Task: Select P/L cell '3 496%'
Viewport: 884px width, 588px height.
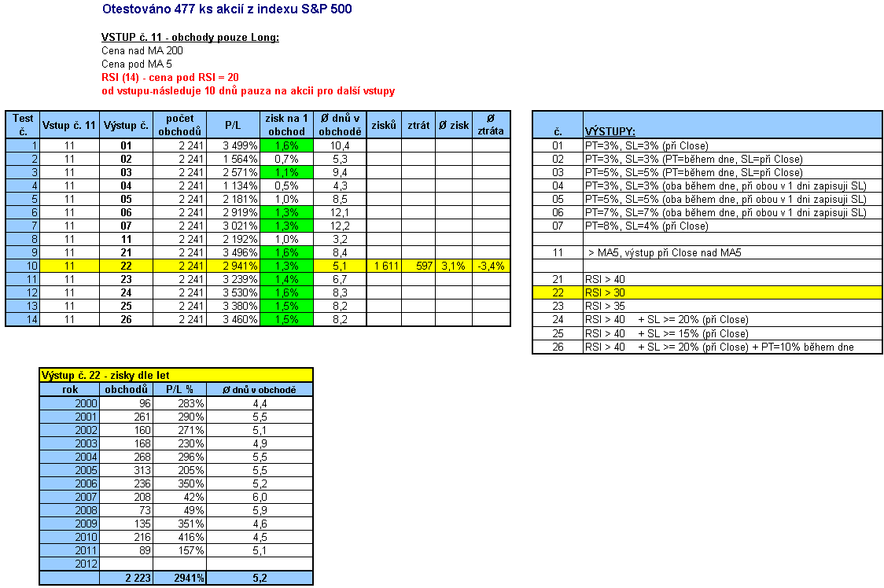Action: [x=233, y=252]
